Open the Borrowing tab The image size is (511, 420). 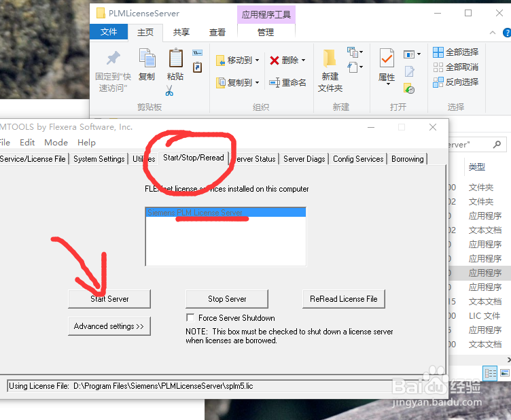coord(407,159)
